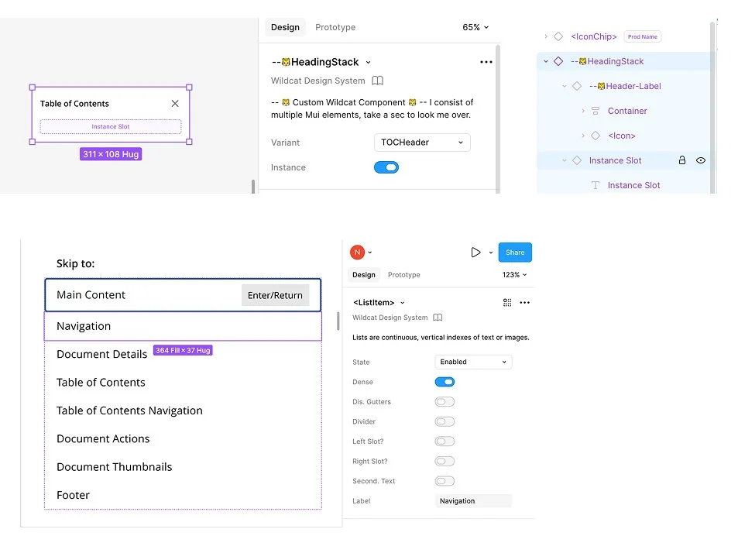Image resolution: width=738 pixels, height=560 pixels.
Task: Select plain Table of Contents list item
Action: coord(183,383)
